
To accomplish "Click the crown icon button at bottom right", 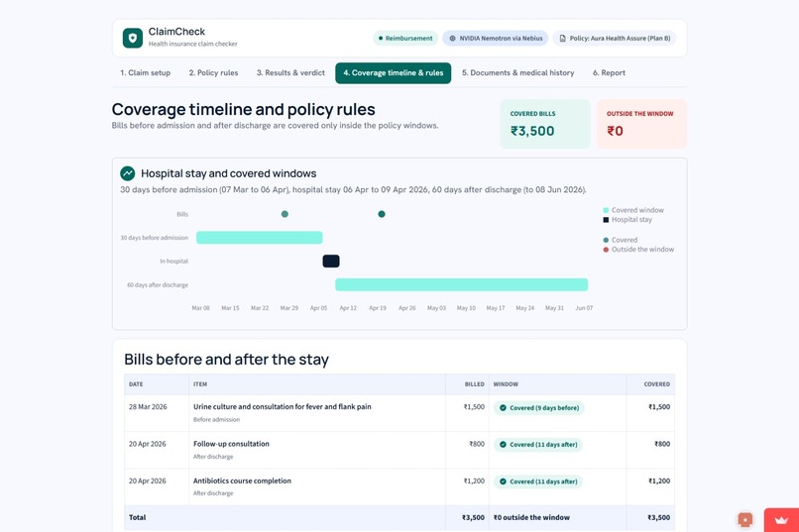I will [x=781, y=520].
